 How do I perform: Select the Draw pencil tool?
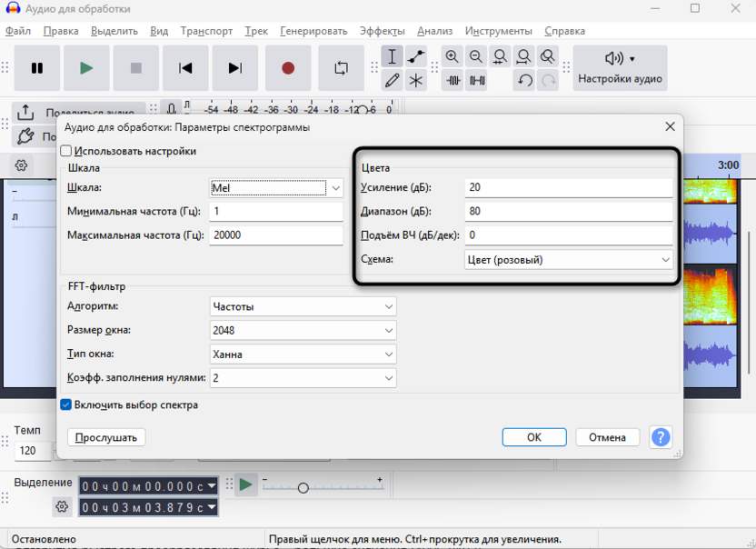click(392, 80)
